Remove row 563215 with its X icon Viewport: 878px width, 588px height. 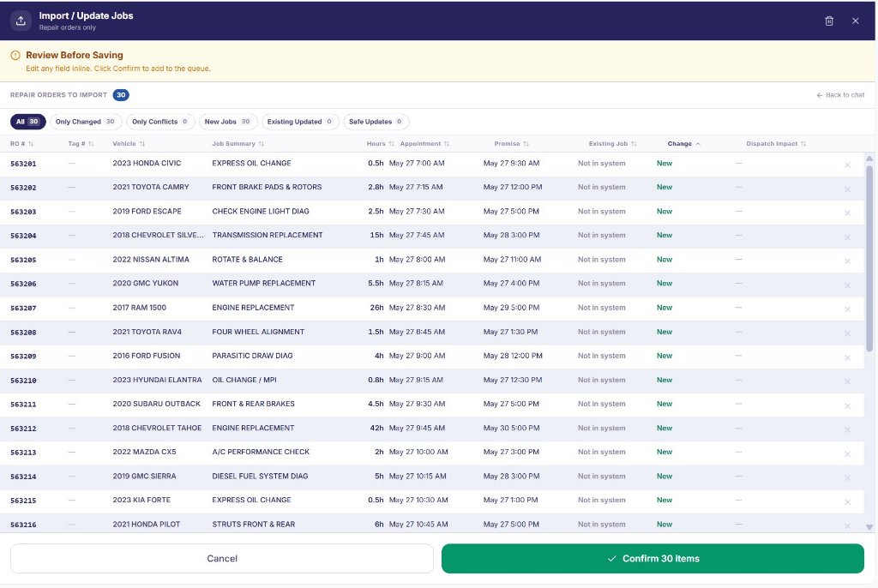(x=847, y=501)
